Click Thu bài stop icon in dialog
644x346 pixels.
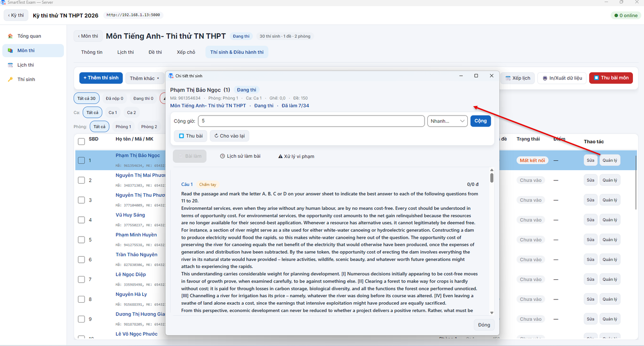pyautogui.click(x=182, y=136)
